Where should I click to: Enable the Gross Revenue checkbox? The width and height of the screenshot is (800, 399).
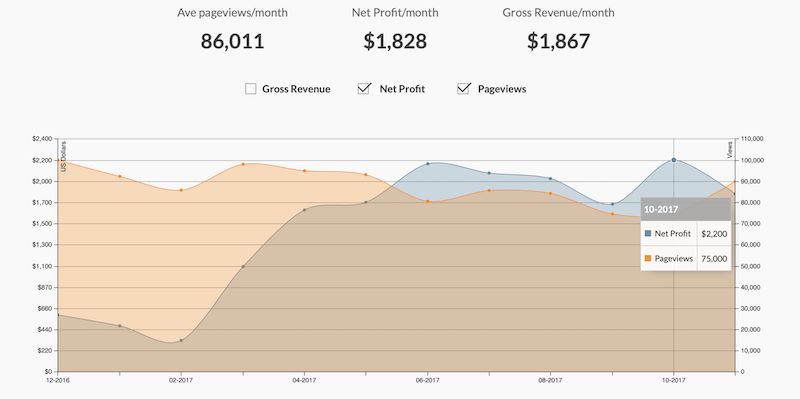click(251, 89)
